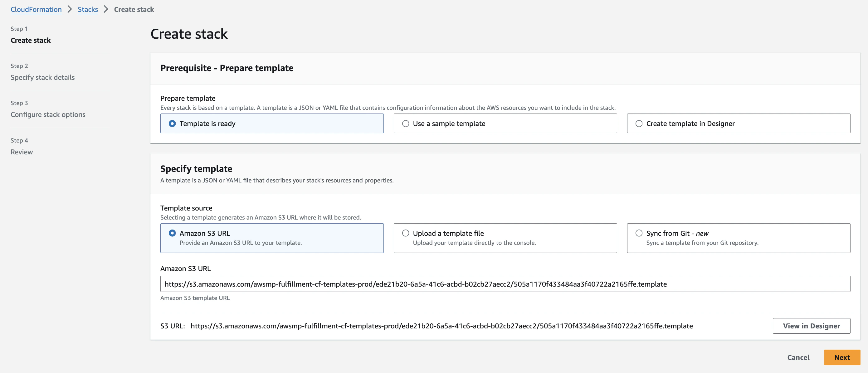Viewport: 868px width, 373px height.
Task: Jump to Step 3 Configure stack options
Action: point(48,114)
